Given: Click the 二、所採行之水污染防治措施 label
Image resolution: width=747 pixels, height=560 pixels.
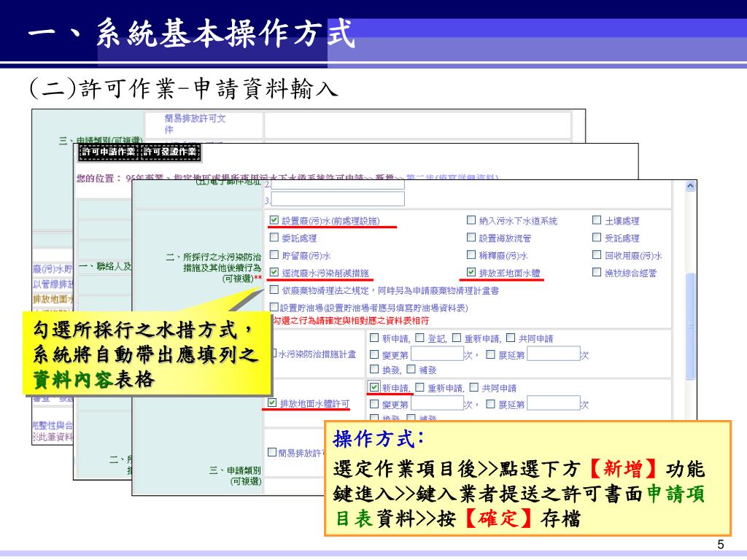Looking at the screenshot, I should (214, 268).
